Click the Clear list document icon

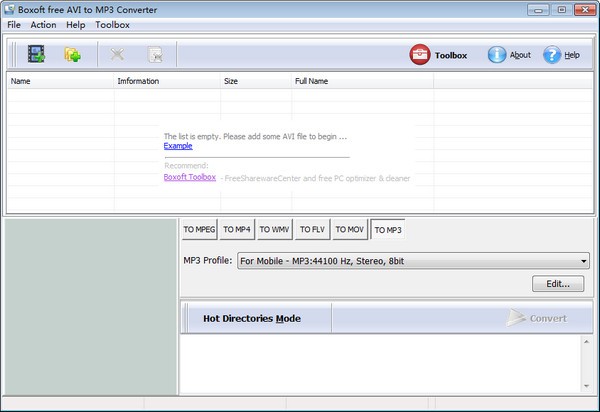[155, 54]
